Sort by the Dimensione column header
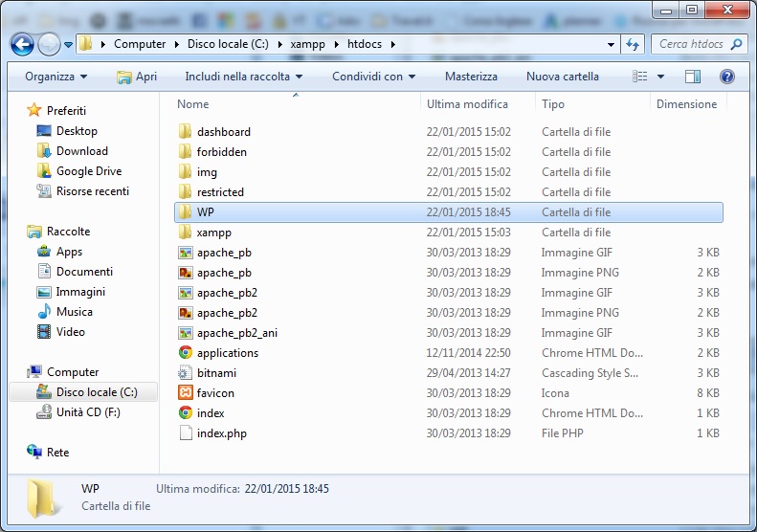This screenshot has width=757, height=532. [x=688, y=103]
